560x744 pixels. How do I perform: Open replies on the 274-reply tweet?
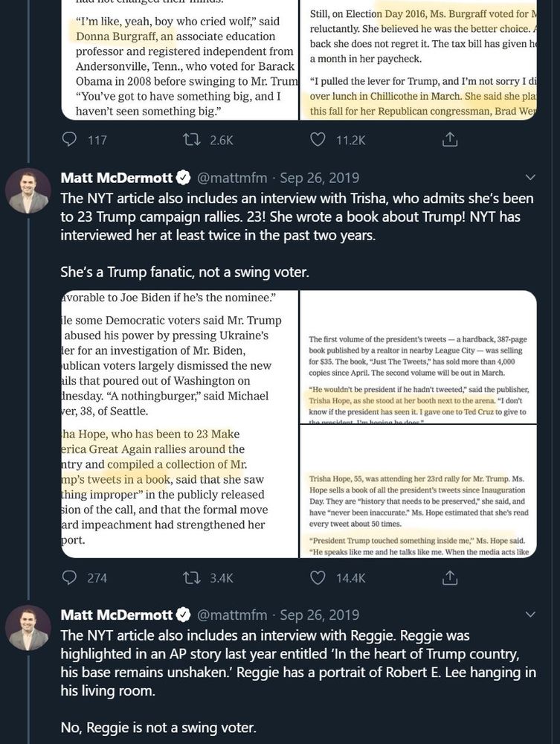point(70,577)
